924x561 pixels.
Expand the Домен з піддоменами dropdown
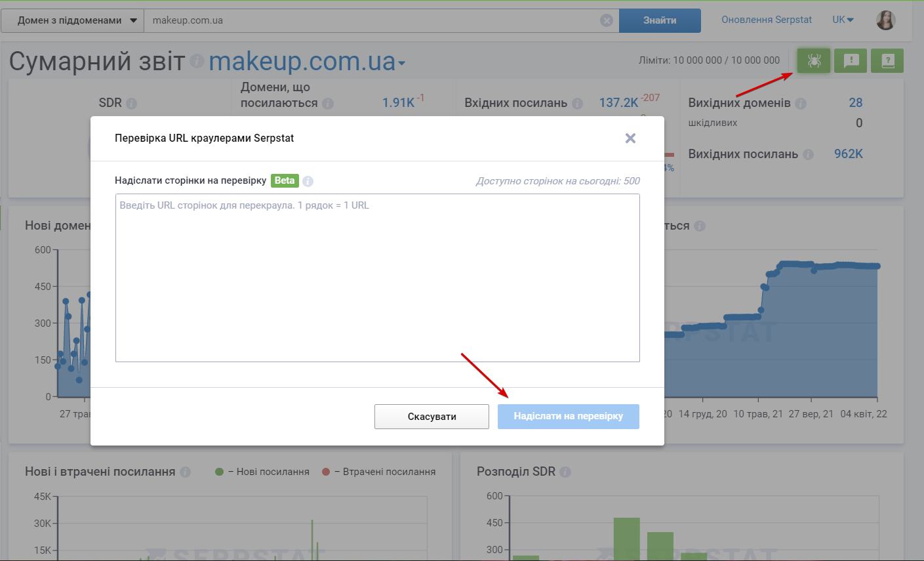click(x=72, y=20)
